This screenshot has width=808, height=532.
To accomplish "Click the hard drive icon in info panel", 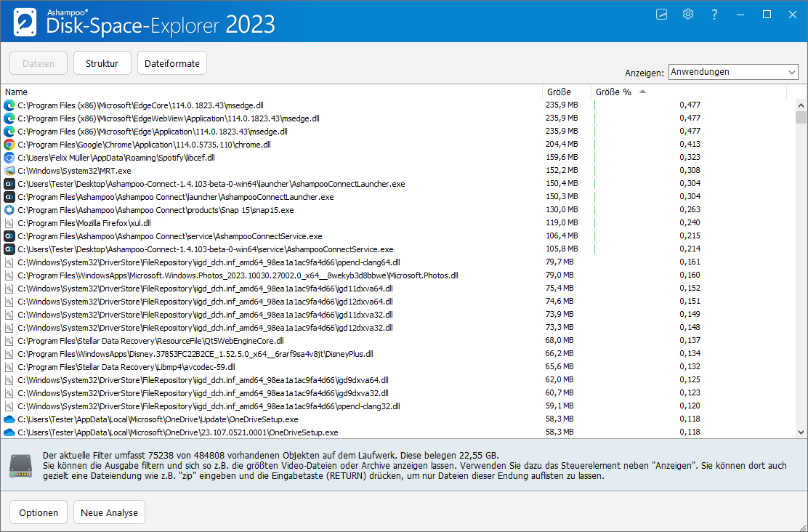I will coord(21,466).
